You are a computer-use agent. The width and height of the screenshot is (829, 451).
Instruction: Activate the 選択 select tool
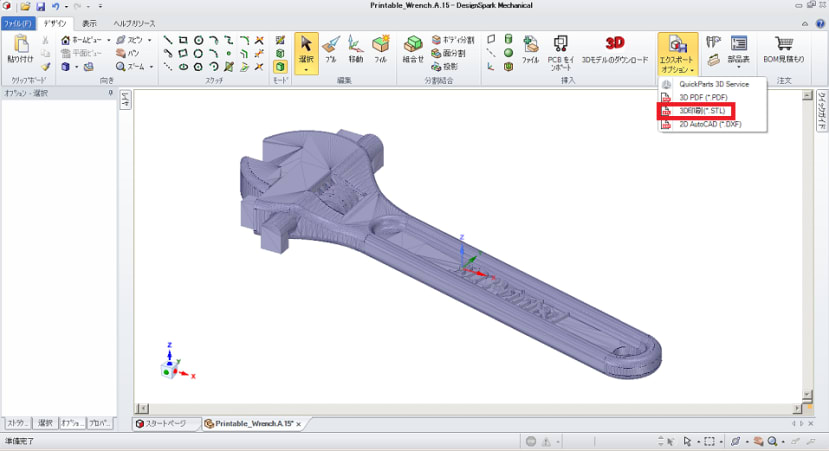(x=306, y=53)
